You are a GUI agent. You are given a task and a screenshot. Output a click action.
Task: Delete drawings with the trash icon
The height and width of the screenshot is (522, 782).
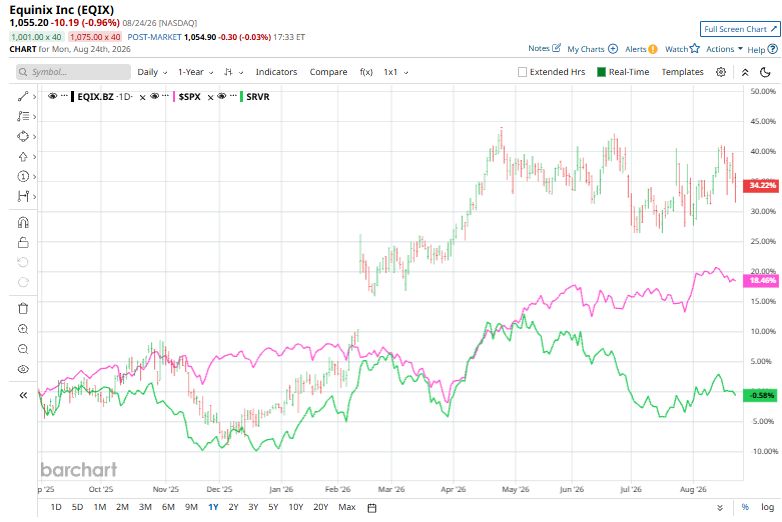23,309
